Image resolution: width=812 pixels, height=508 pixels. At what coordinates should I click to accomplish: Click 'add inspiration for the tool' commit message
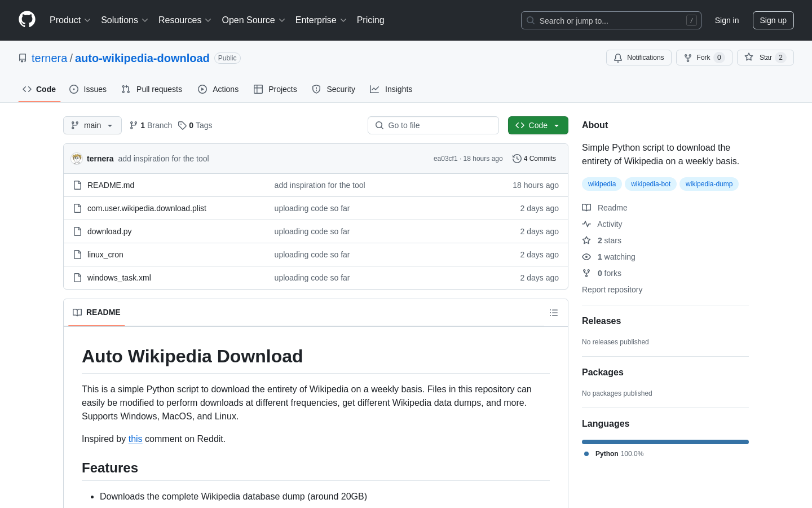164,159
